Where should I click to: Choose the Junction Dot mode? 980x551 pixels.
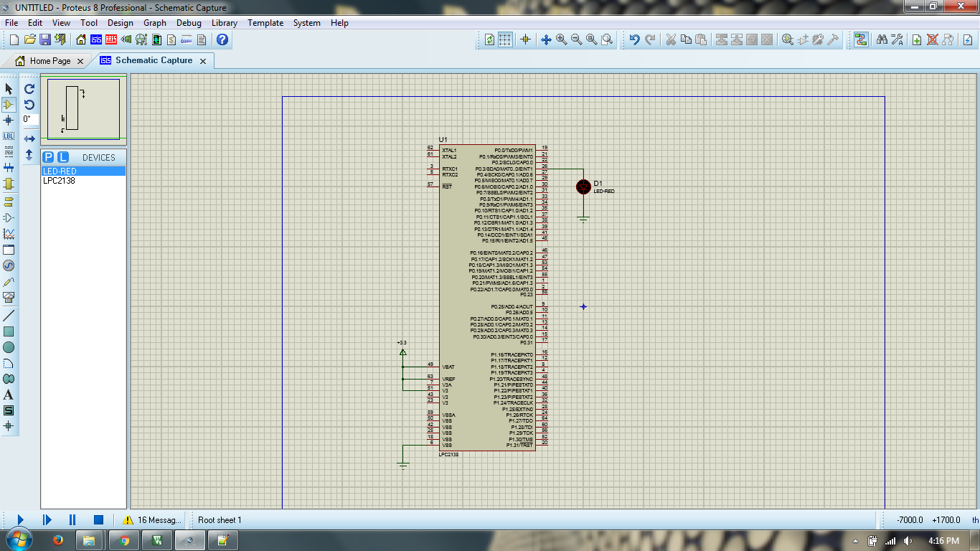click(x=9, y=121)
